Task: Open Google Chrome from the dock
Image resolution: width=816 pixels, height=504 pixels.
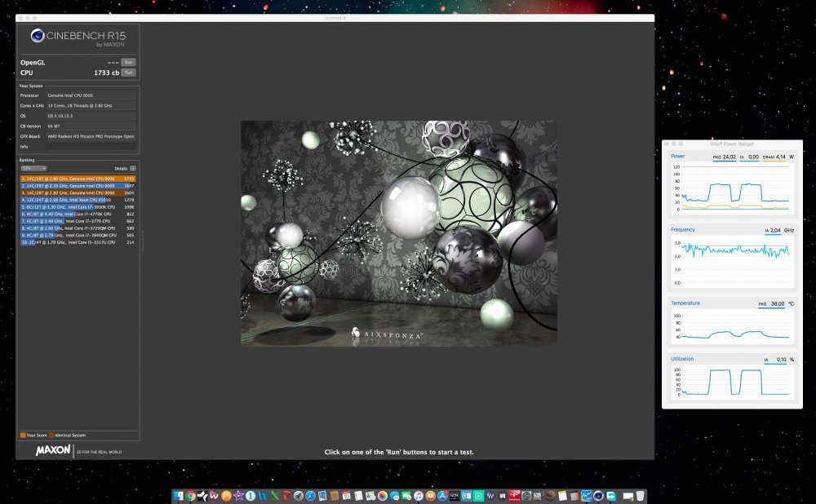Action: pyautogui.click(x=191, y=496)
